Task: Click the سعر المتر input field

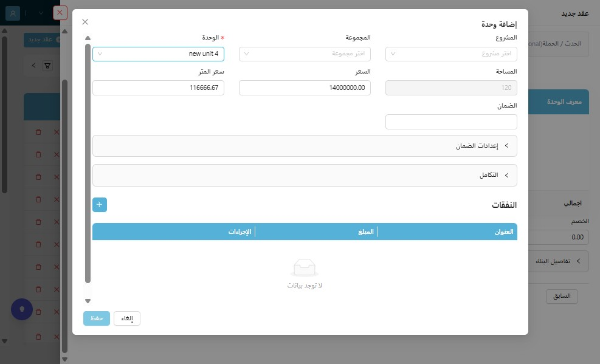Action: click(158, 88)
